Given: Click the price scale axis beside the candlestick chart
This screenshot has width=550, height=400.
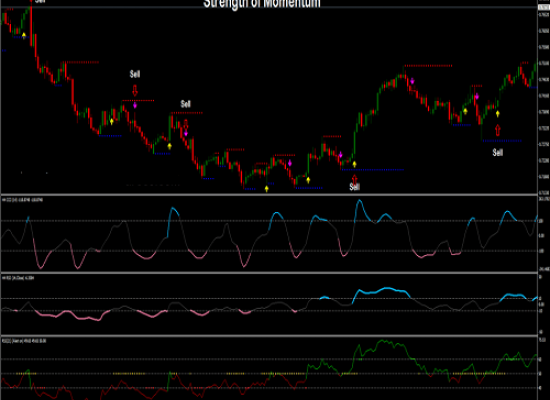Looking at the screenshot, I should coord(544,98).
